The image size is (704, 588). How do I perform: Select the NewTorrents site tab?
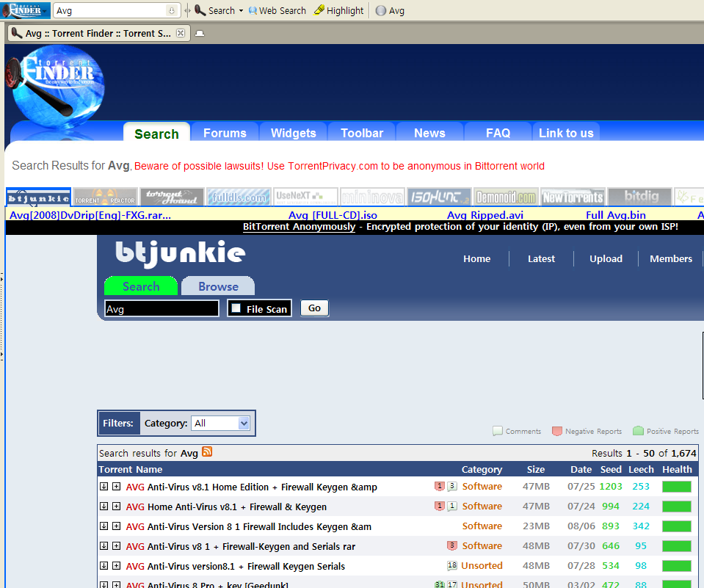click(x=573, y=197)
